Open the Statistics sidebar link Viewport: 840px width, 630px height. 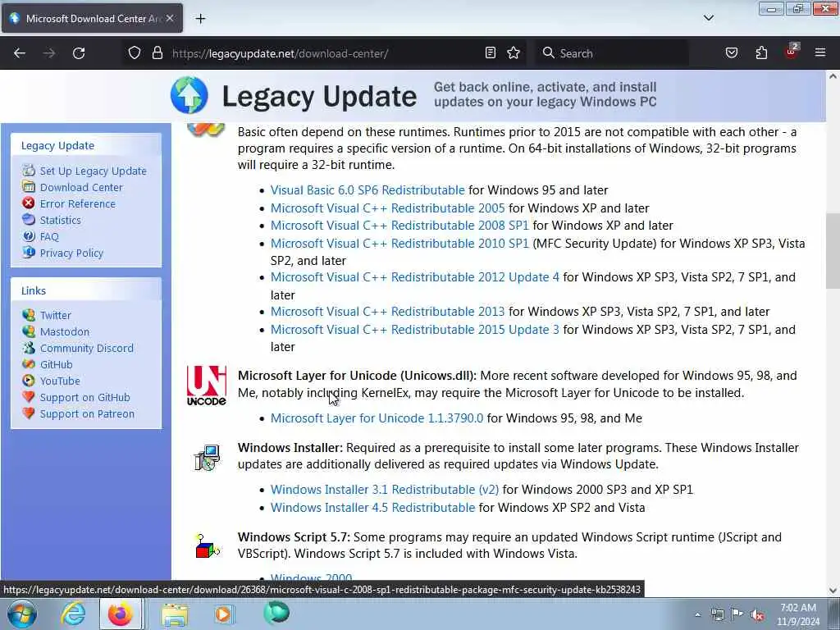pos(61,220)
